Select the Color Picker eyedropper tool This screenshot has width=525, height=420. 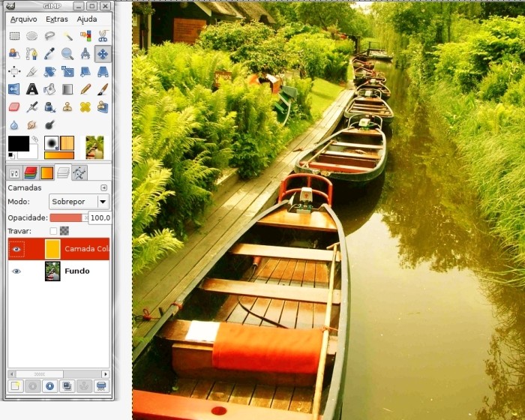pos(49,53)
